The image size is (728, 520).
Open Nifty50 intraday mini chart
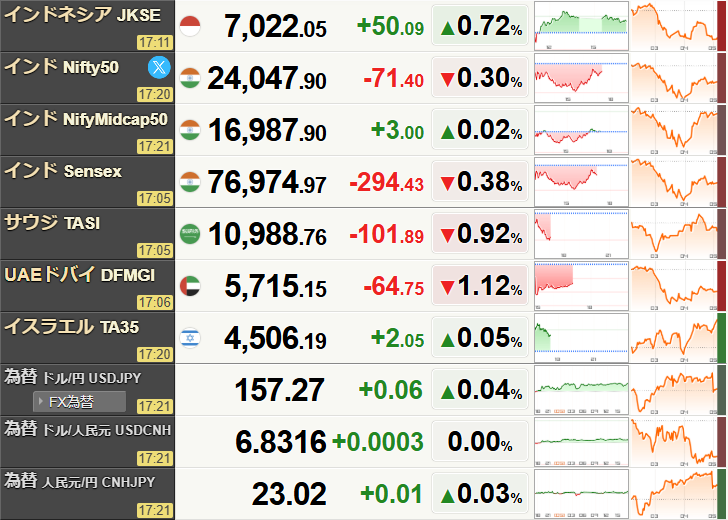[x=581, y=78]
